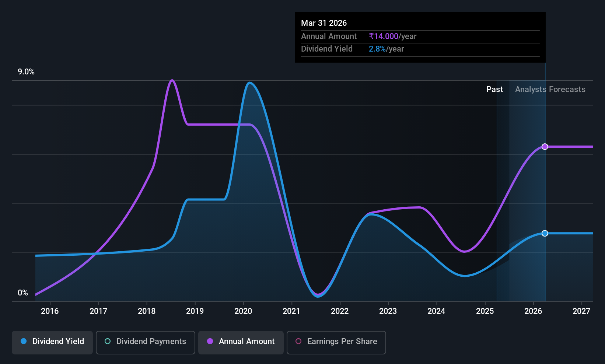Enable the Dividend Payments series

[x=146, y=343]
